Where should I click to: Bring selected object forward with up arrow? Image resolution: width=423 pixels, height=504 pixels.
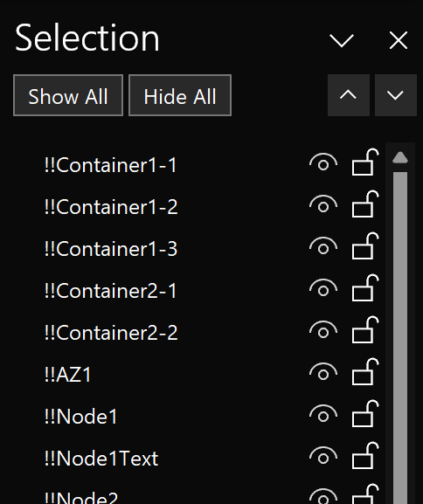tap(349, 95)
